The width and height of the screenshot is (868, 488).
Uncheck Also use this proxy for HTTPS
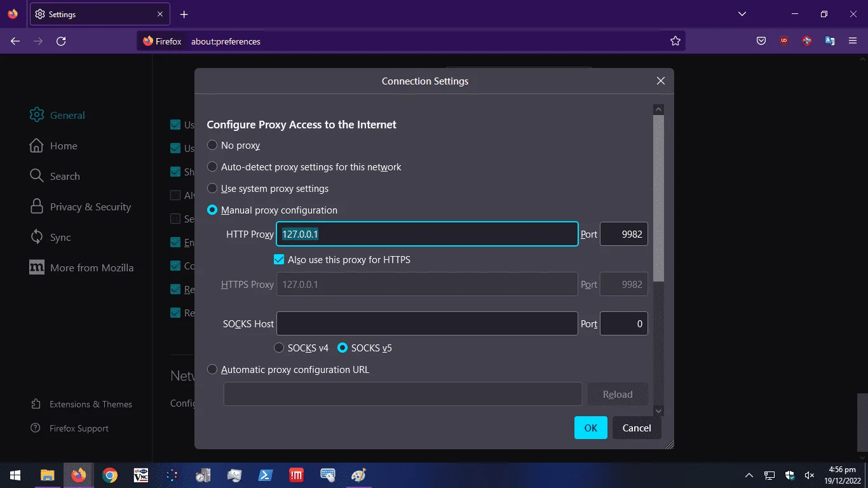coord(279,259)
